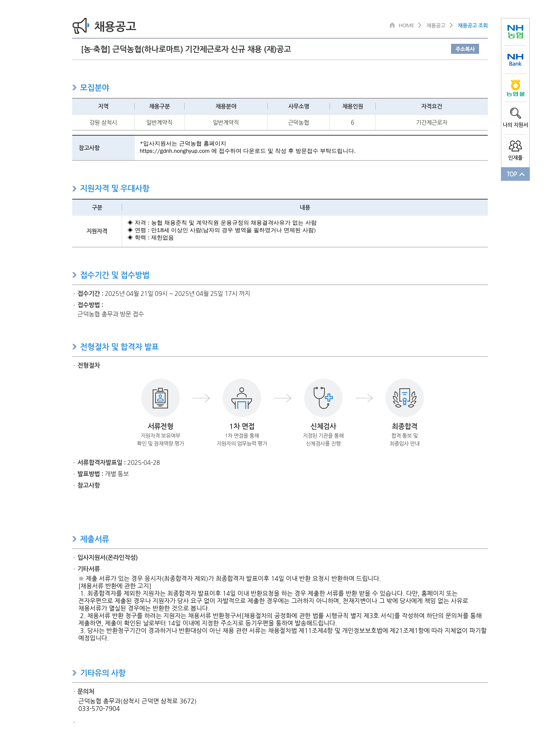
Task: Click the chevron icon beside 전형절차 및 합격자 발표
Action: [74, 347]
